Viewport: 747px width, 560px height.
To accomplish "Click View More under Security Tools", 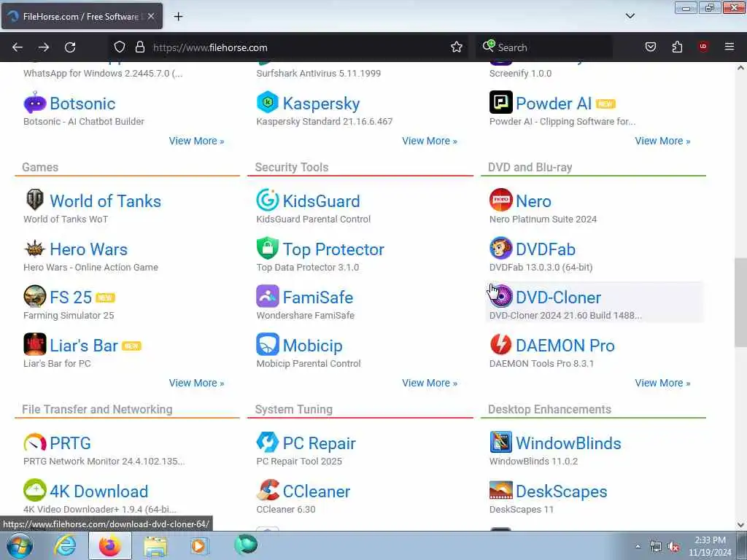I will 429,383.
